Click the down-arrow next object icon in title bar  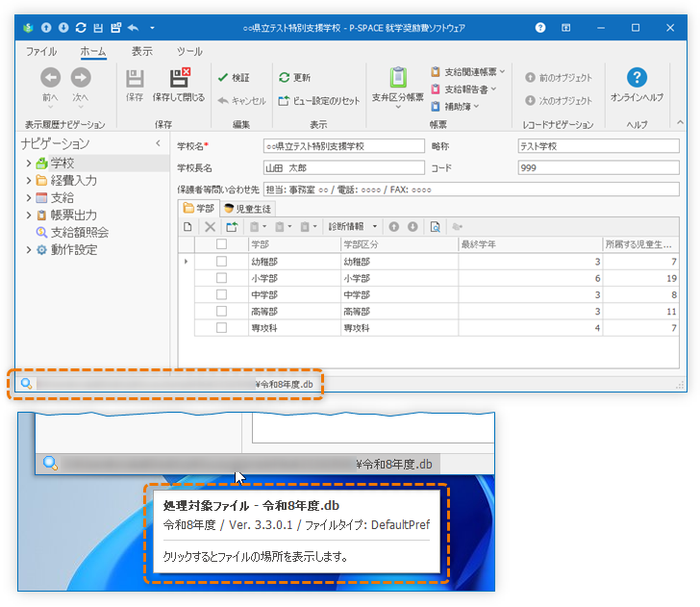pos(63,28)
